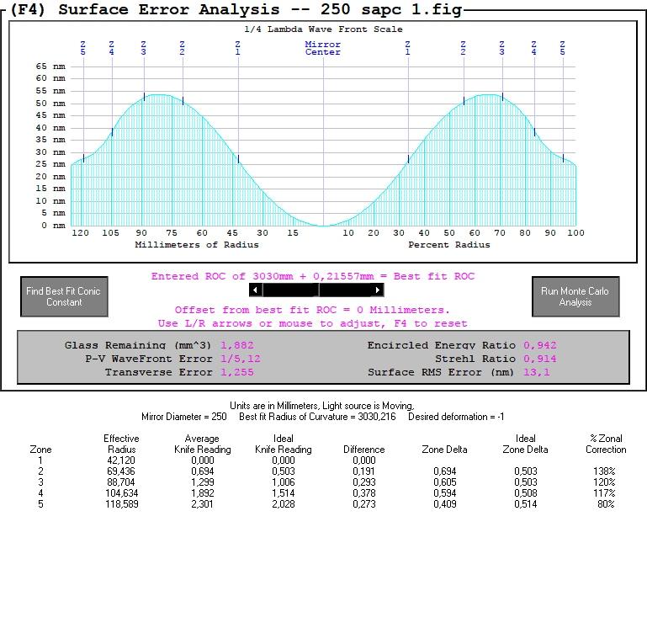Viewport: 647px width, 644px height.
Task: Click the ROC offset slider track
Action: (x=316, y=290)
